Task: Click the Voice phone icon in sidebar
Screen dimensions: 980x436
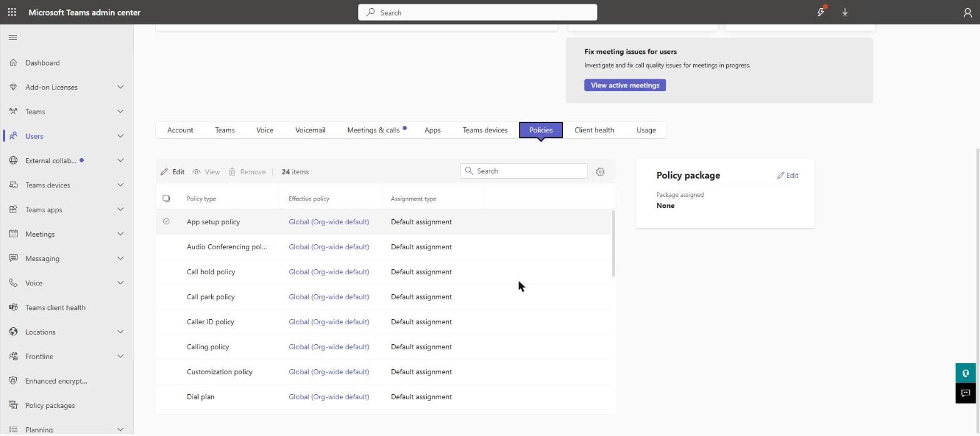Action: pyautogui.click(x=13, y=283)
